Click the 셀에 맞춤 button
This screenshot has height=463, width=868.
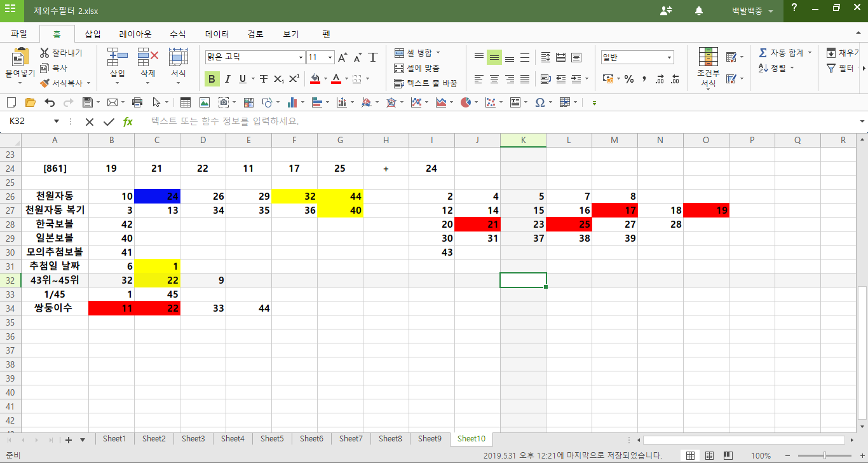click(x=417, y=68)
